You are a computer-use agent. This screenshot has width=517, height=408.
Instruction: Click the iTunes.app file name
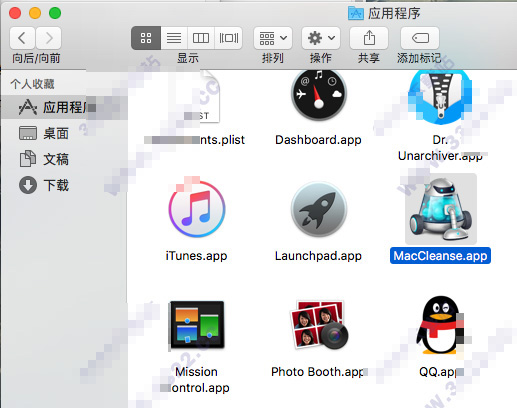pyautogui.click(x=196, y=256)
